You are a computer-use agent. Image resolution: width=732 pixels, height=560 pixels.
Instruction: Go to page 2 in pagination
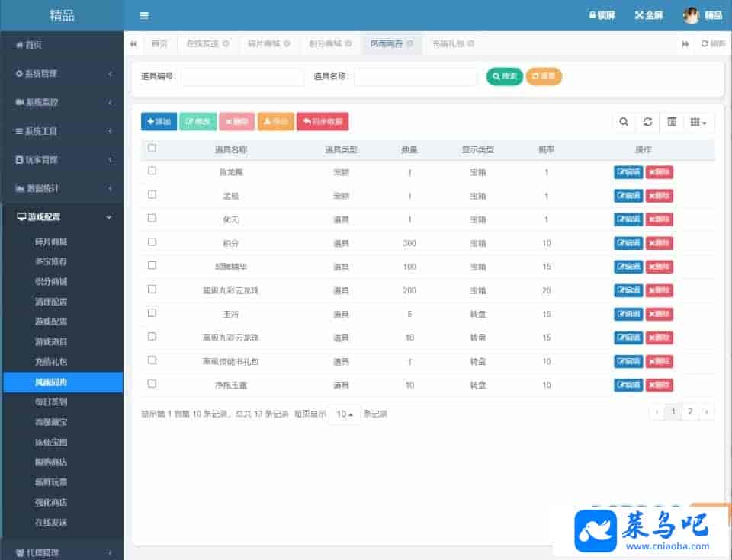690,411
